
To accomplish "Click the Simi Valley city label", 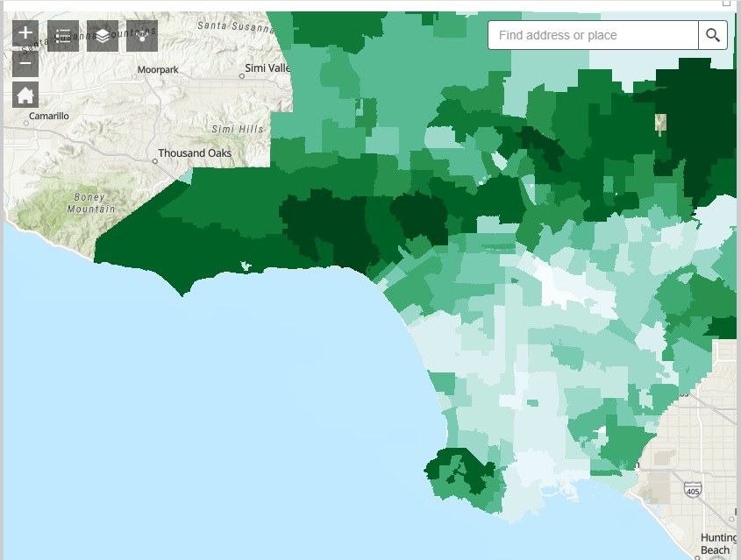I will click(x=267, y=68).
